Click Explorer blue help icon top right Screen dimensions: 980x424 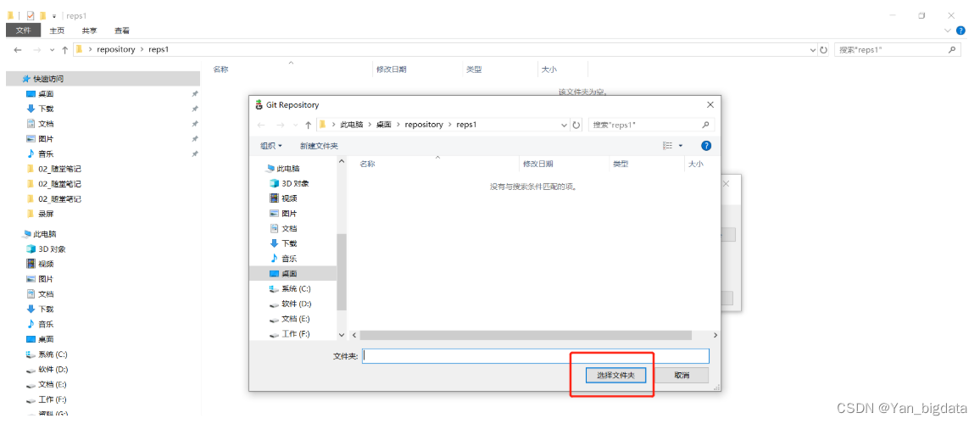(x=961, y=30)
